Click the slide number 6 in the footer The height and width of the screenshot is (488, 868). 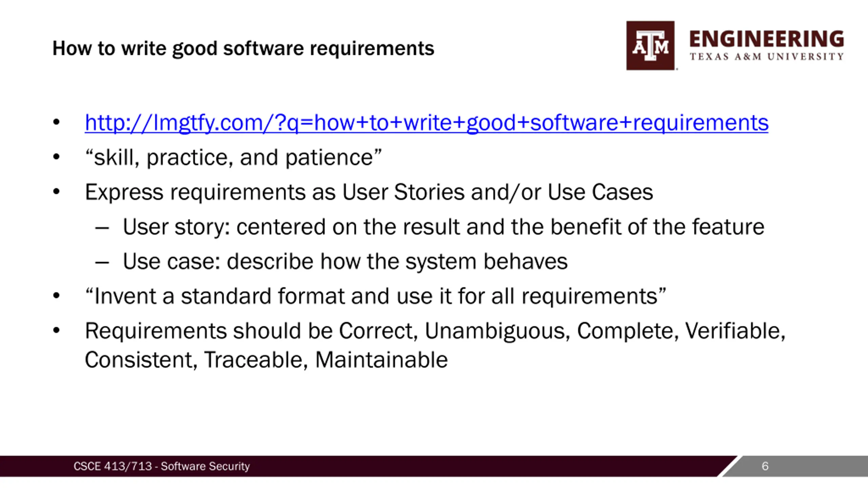(765, 466)
